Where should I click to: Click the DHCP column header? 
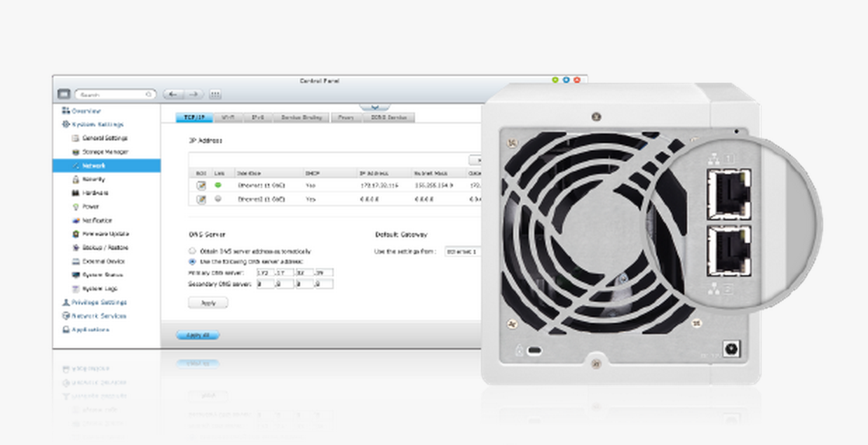(312, 173)
